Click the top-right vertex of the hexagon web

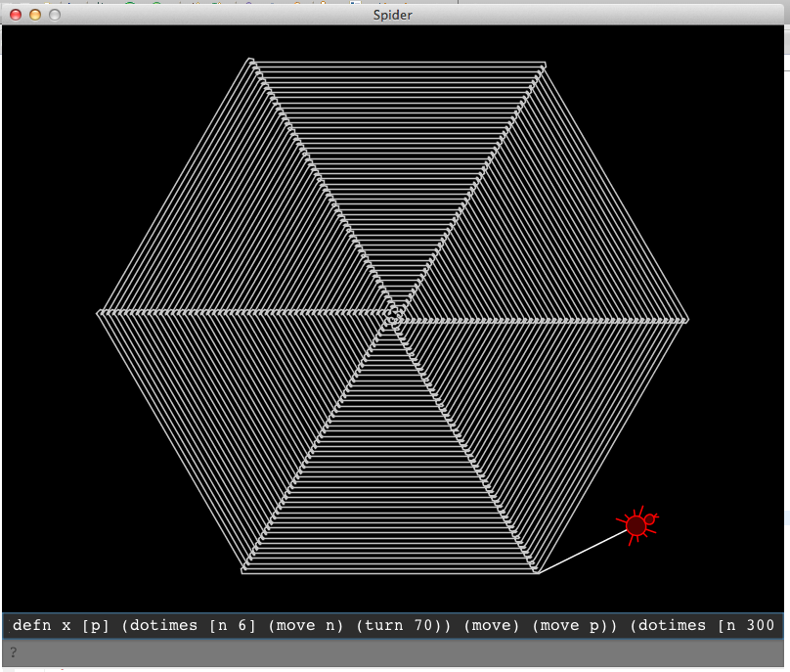(x=544, y=66)
